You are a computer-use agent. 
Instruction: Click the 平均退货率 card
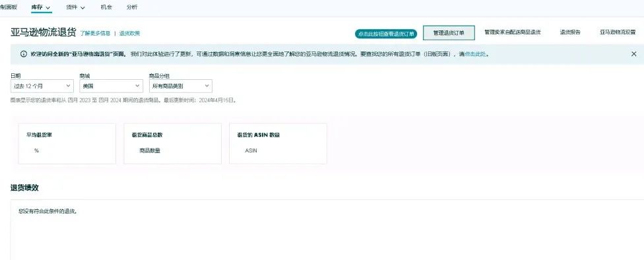pyautogui.click(x=67, y=144)
